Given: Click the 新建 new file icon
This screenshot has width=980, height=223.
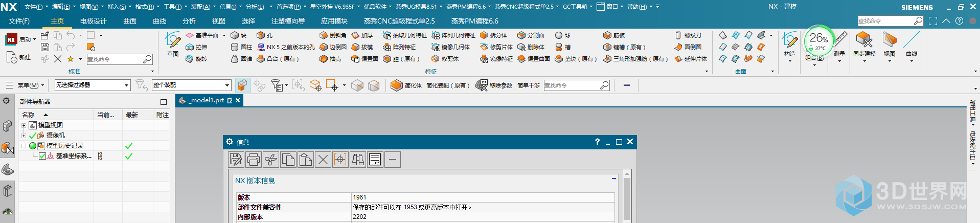Looking at the screenshot, I should (x=19, y=57).
